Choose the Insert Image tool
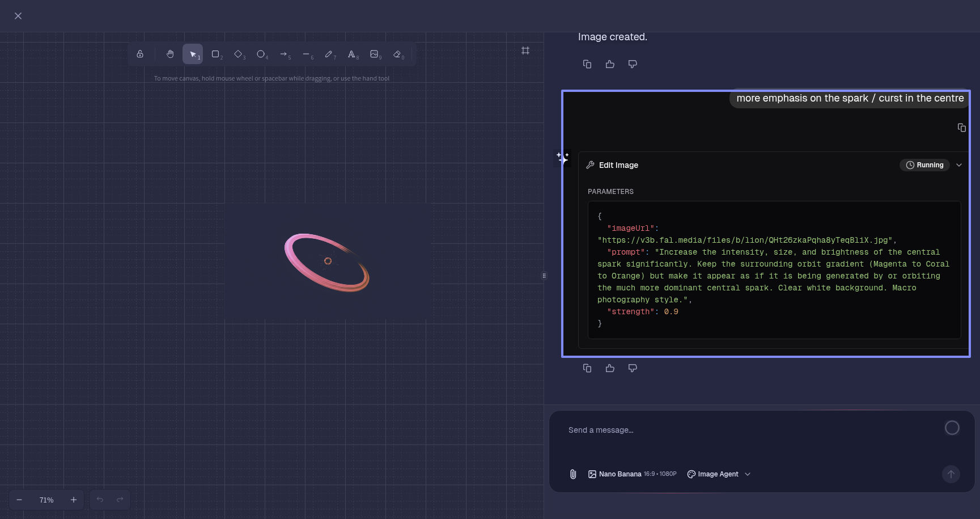Screen dimensions: 980x519 (374, 54)
